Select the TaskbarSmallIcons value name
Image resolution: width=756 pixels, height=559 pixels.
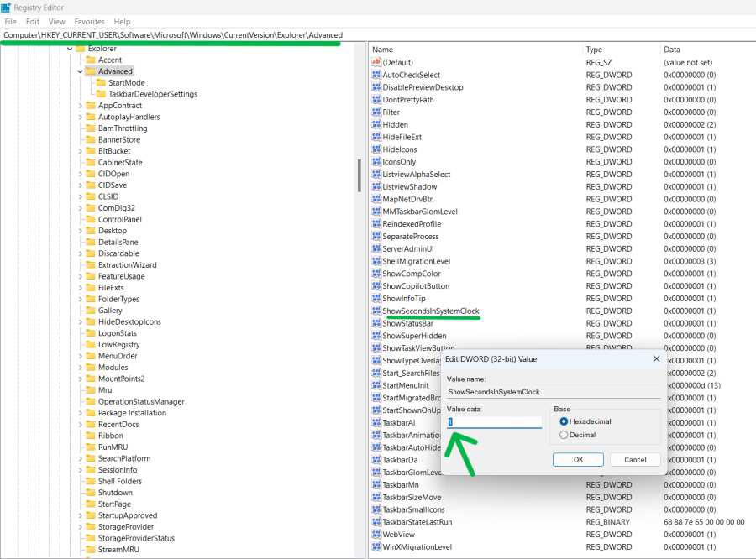(413, 509)
